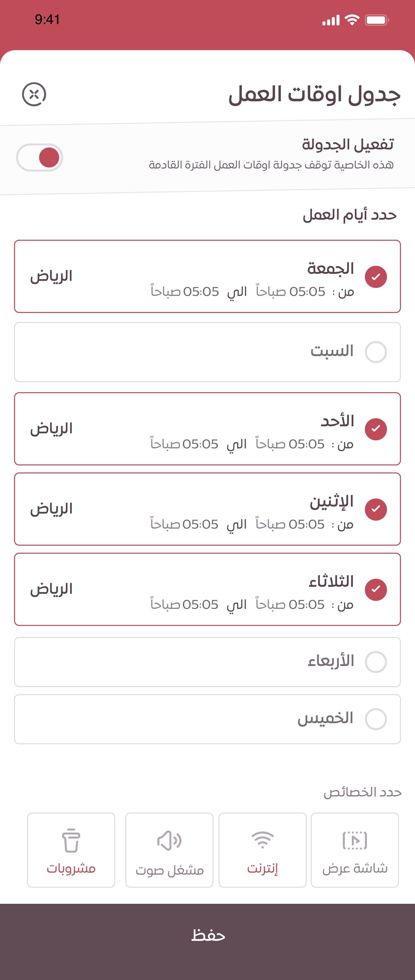415x980 pixels.
Task: Uncheck the الثلاثاء day checkmark
Action: [376, 590]
